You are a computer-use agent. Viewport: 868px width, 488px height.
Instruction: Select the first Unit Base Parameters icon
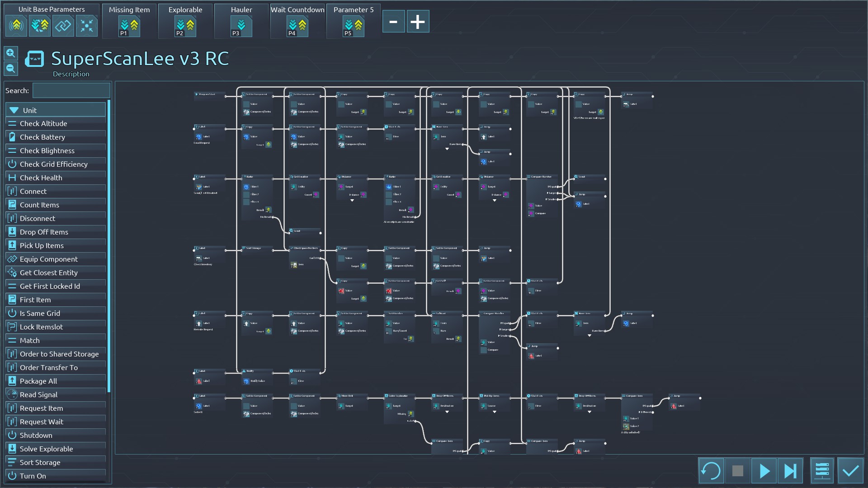pyautogui.click(x=16, y=26)
